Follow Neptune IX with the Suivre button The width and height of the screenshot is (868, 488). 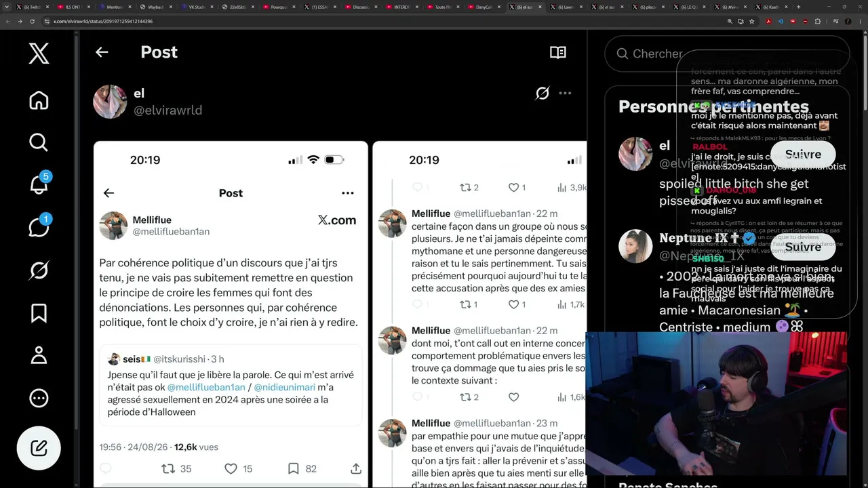point(803,247)
